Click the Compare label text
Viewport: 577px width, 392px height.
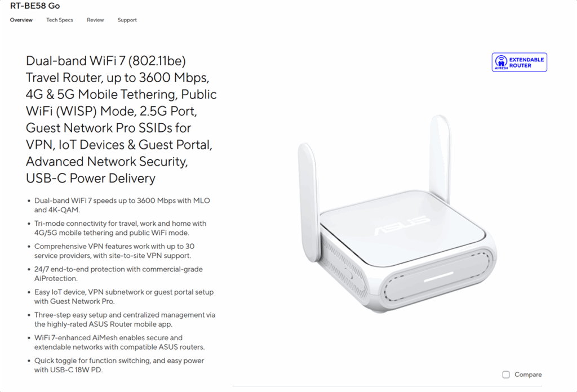point(528,375)
